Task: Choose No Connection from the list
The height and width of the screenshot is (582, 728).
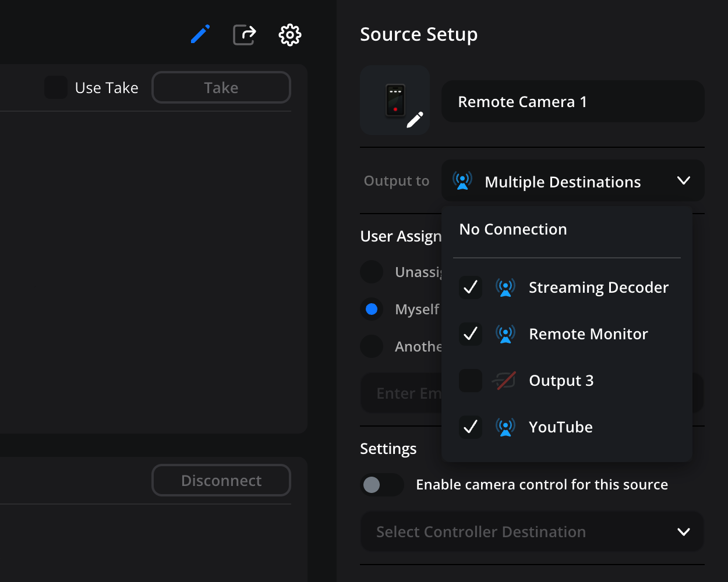Action: (513, 229)
